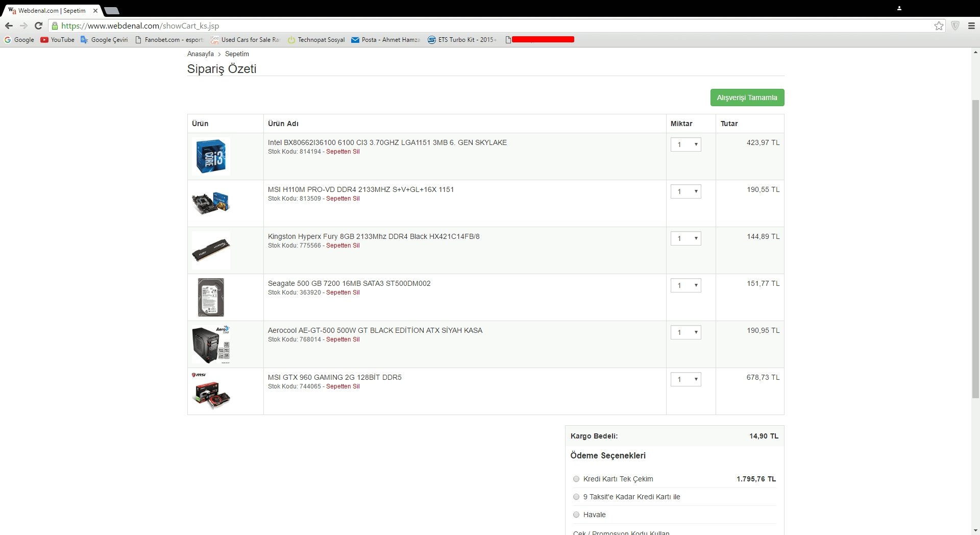Bookmark this page with the star icon
The width and height of the screenshot is (980, 535).
click(x=939, y=26)
